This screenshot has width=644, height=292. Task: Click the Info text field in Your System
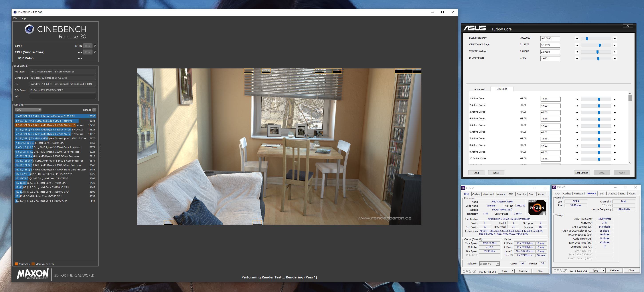pos(63,96)
